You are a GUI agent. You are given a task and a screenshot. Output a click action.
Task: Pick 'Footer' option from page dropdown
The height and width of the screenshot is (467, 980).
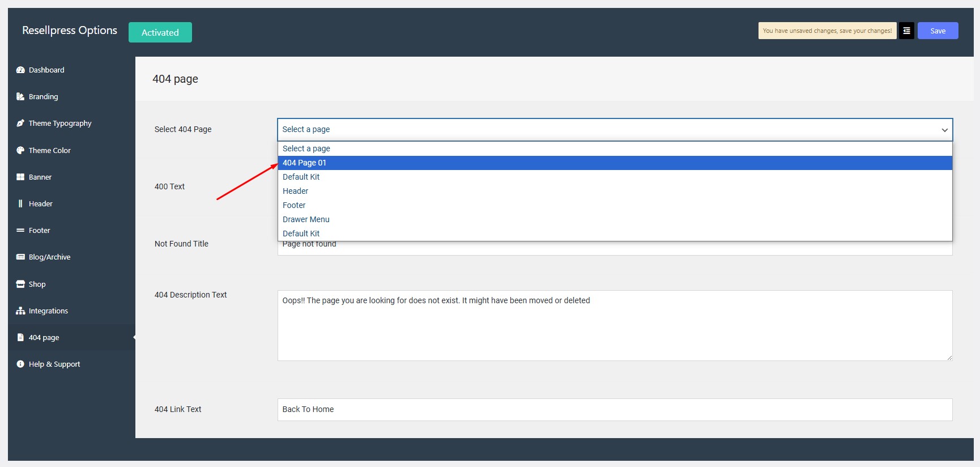tap(294, 206)
